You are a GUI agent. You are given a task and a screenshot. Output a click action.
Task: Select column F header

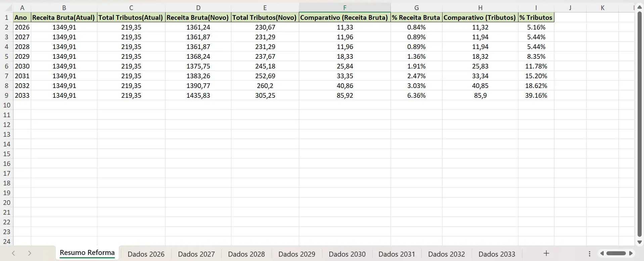[344, 8]
